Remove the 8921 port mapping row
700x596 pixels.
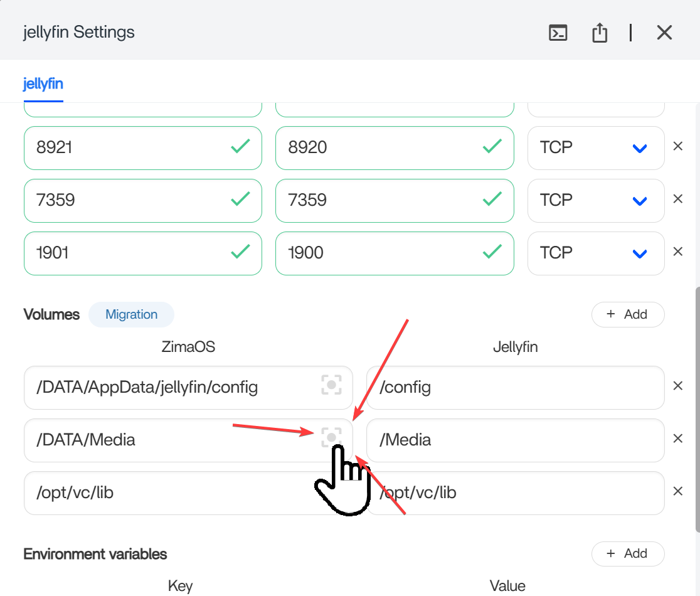(677, 146)
